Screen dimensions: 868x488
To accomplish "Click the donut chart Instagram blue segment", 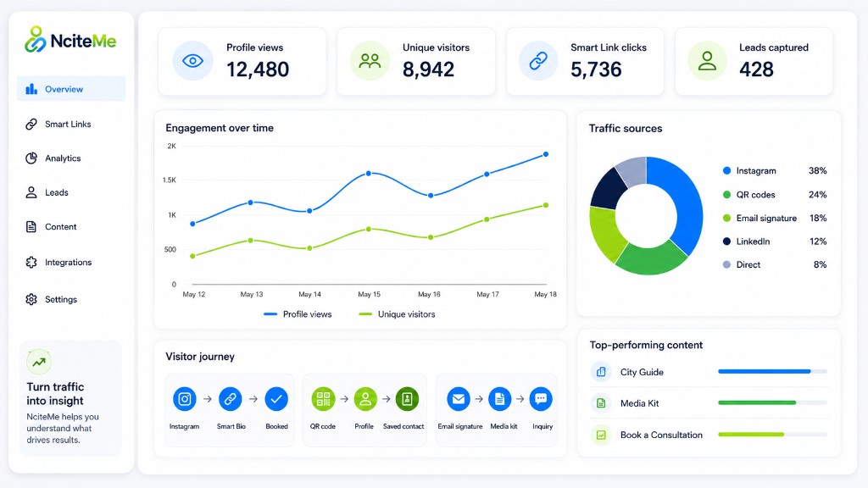I will coord(687,205).
